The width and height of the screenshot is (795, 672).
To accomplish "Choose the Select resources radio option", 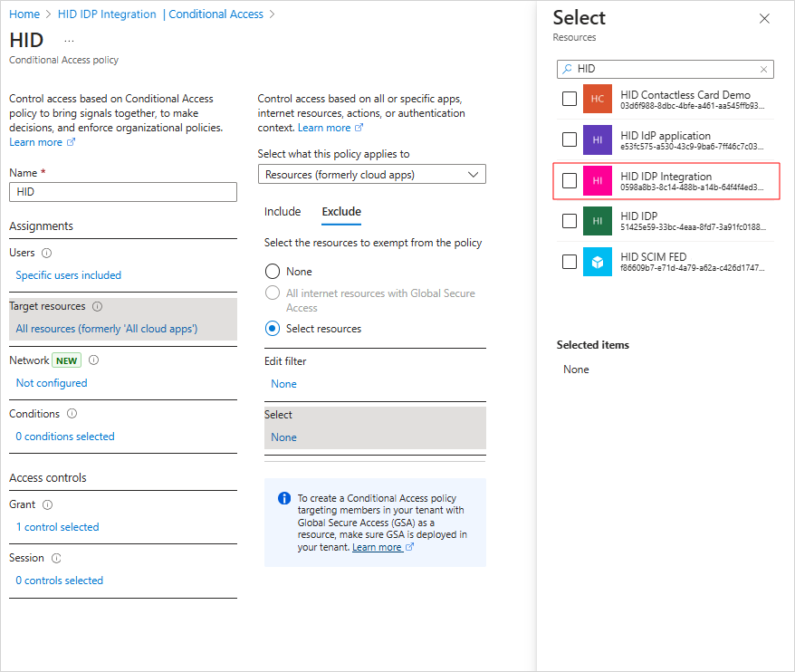I will click(x=273, y=329).
